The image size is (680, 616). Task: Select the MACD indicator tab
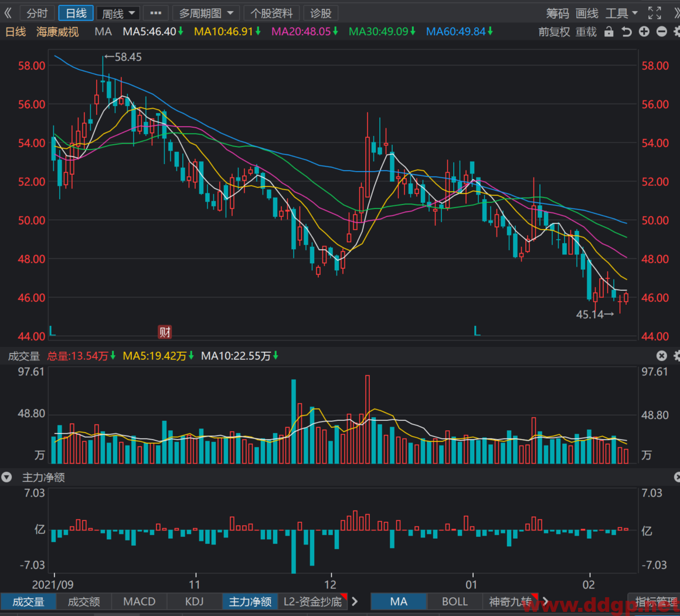(139, 601)
